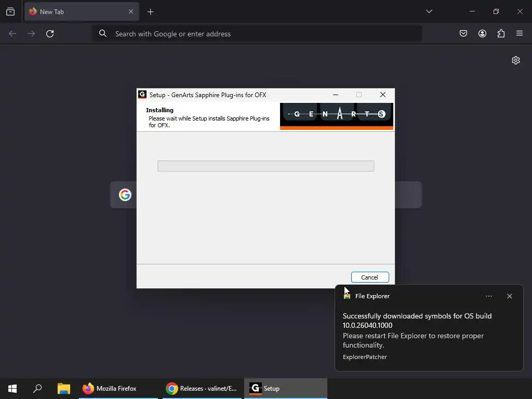Focus the Search with Google address field
Image resolution: width=532 pixels, height=399 pixels.
coord(257,34)
